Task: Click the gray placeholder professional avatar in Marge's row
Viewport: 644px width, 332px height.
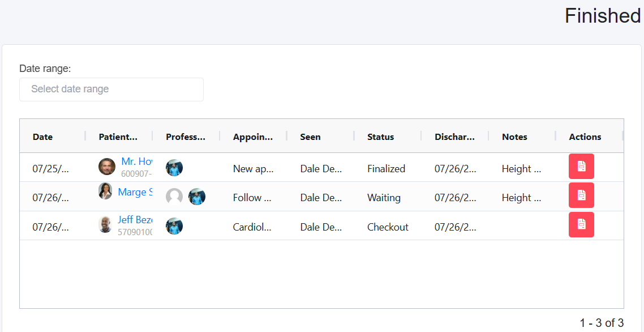Action: point(174,197)
